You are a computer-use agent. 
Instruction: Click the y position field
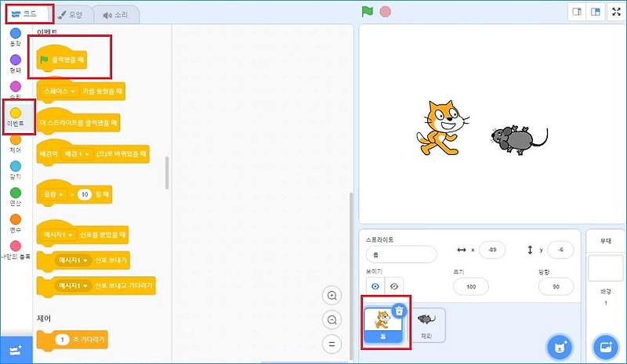pos(560,250)
